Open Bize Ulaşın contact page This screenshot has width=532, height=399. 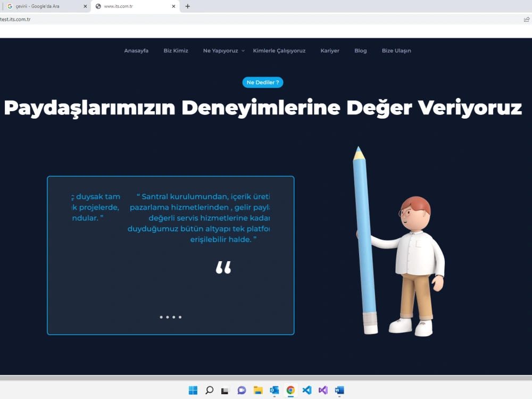(396, 51)
